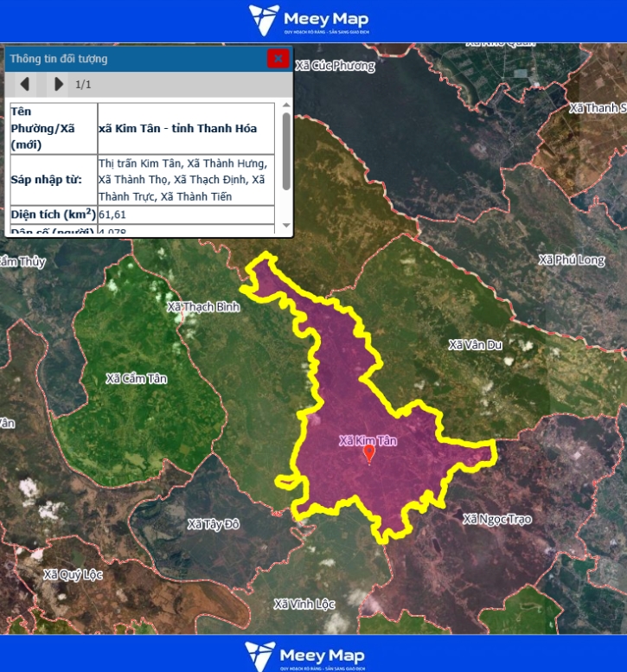
Task: Click the Xã Phú Long map label
Action: [x=572, y=260]
